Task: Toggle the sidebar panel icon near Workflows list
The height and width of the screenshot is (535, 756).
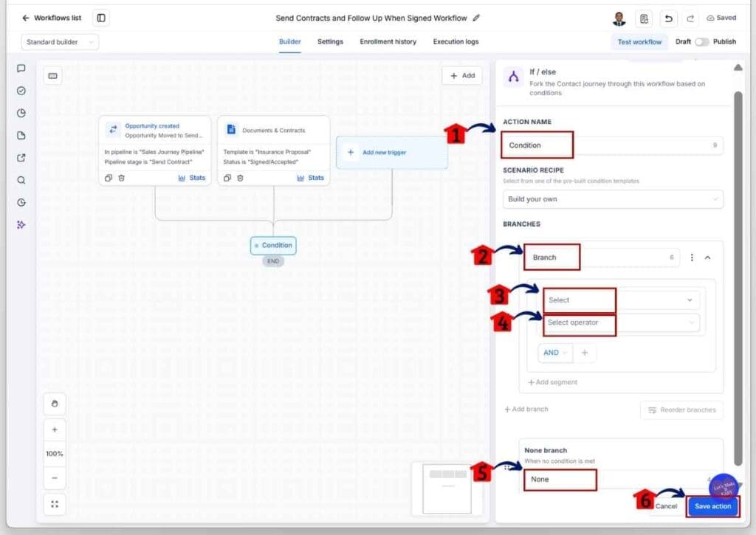Action: (x=101, y=18)
